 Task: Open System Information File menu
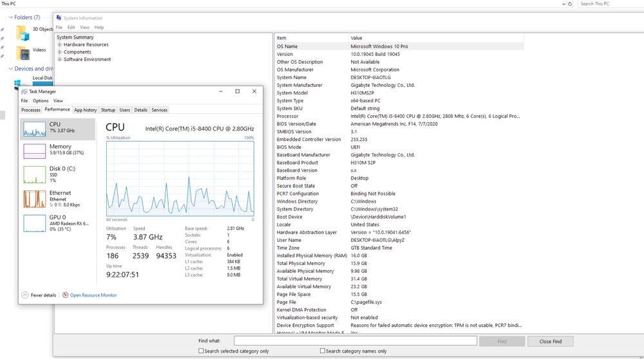click(59, 27)
